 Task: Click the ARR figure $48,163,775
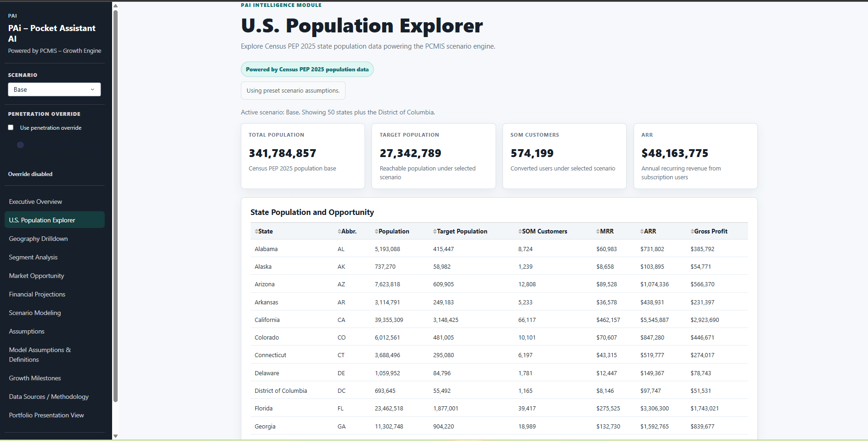(675, 153)
